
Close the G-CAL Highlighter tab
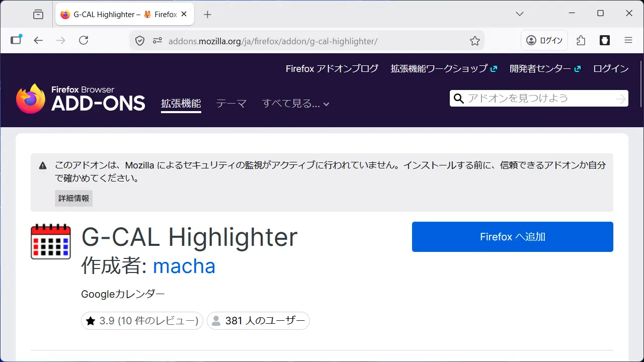(185, 15)
